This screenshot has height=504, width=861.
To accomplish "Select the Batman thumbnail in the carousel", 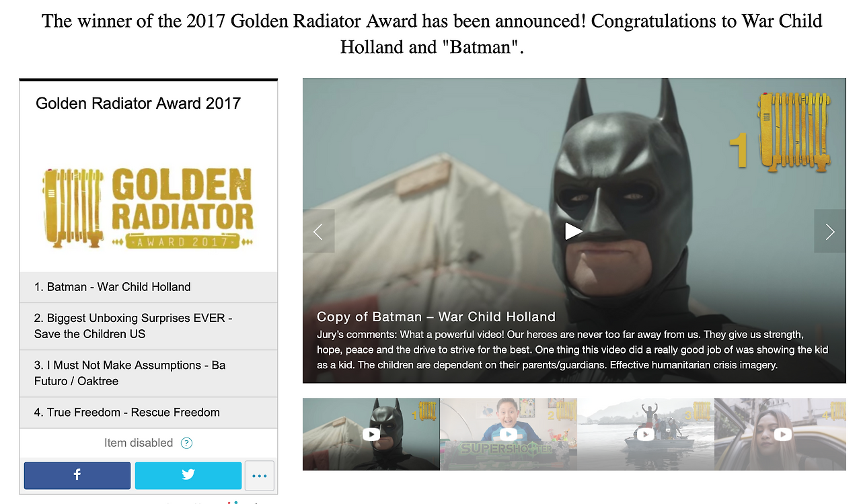I will [x=371, y=434].
